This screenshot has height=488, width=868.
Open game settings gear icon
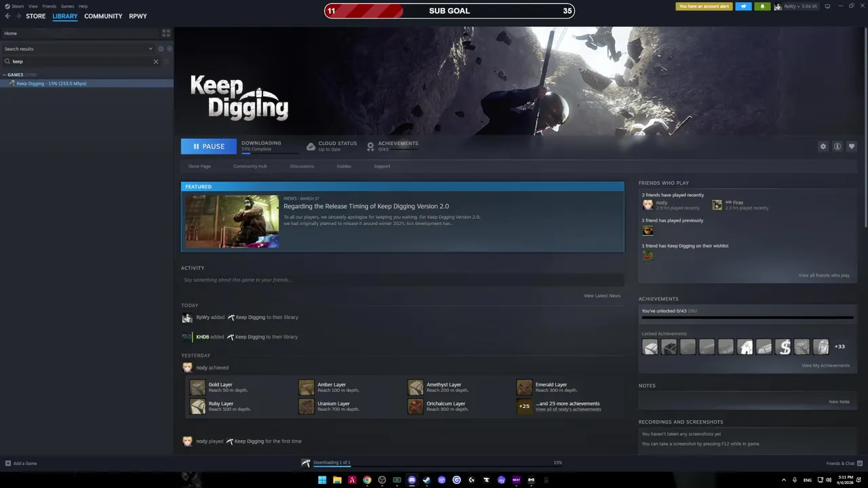tap(823, 146)
